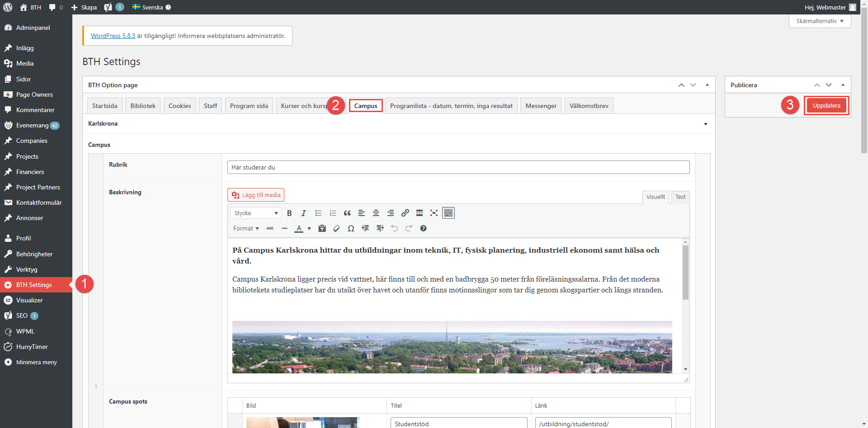Open the Staff tab
The height and width of the screenshot is (428, 868).
point(210,106)
